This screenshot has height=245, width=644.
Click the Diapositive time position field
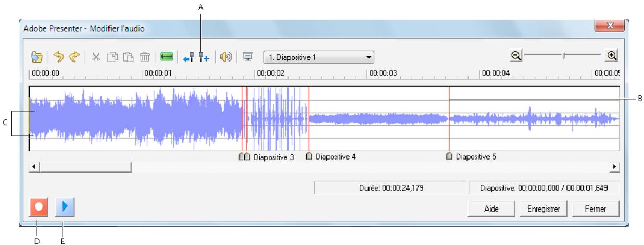tap(544, 188)
